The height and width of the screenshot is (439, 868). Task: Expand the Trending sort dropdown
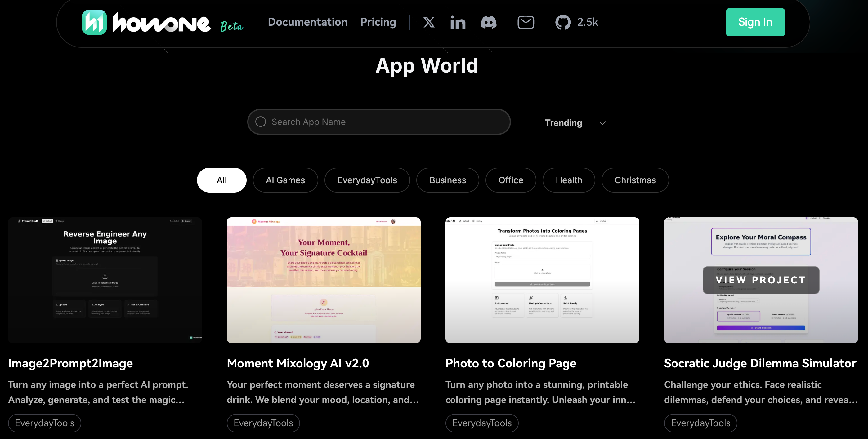(563, 123)
